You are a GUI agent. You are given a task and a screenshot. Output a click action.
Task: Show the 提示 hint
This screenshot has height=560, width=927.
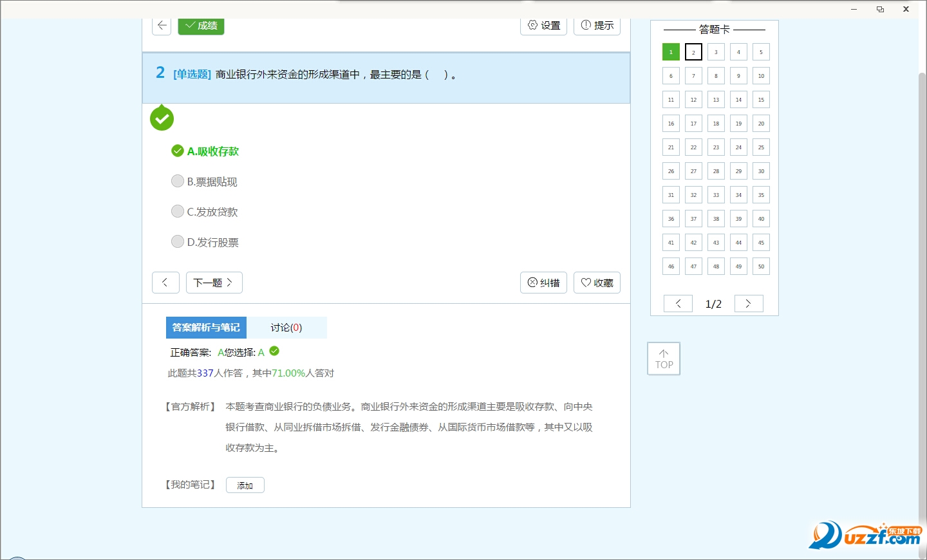click(x=597, y=26)
